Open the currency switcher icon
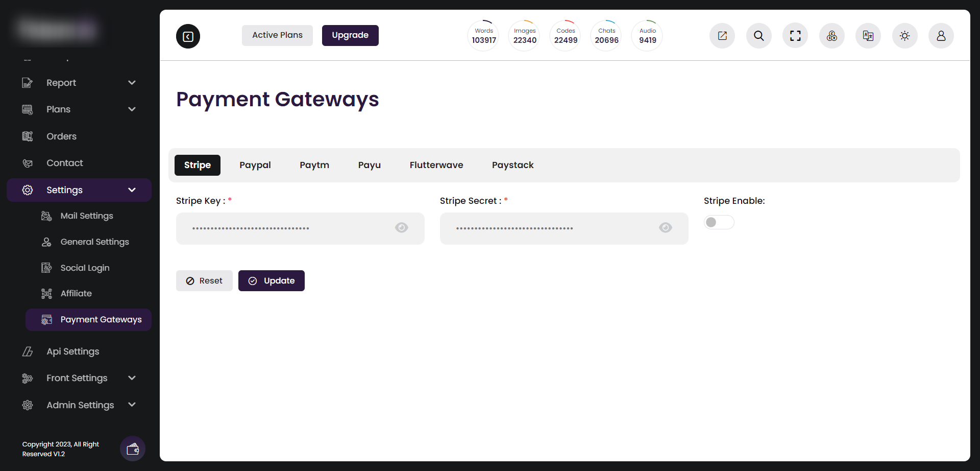The width and height of the screenshot is (980, 471). pos(831,36)
